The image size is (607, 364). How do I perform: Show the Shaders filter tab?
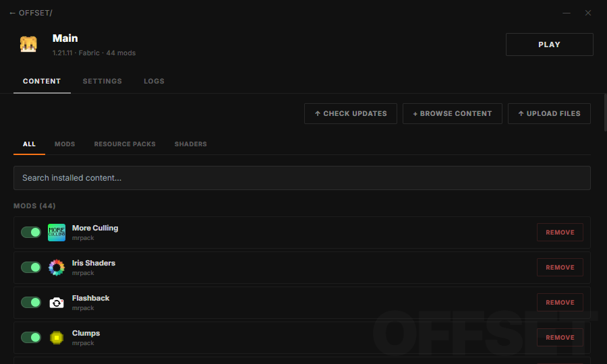click(x=190, y=144)
